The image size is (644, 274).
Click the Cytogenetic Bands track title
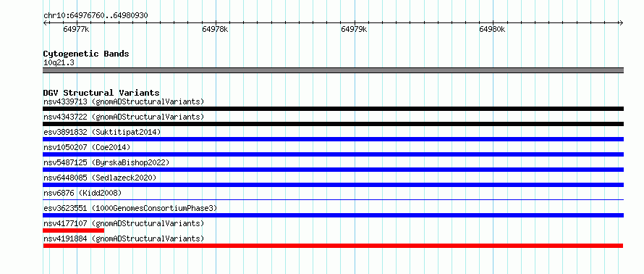click(x=86, y=54)
